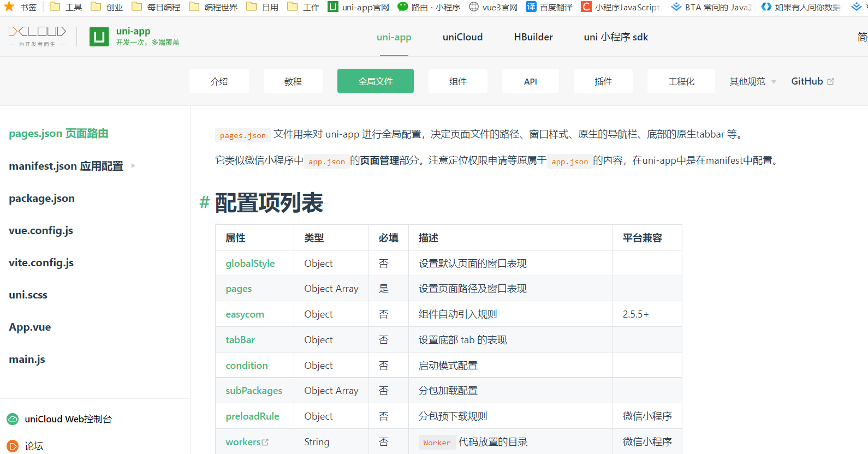The image size is (868, 454).
Task: Open uniCloud Web控制台 link
Action: 68,419
